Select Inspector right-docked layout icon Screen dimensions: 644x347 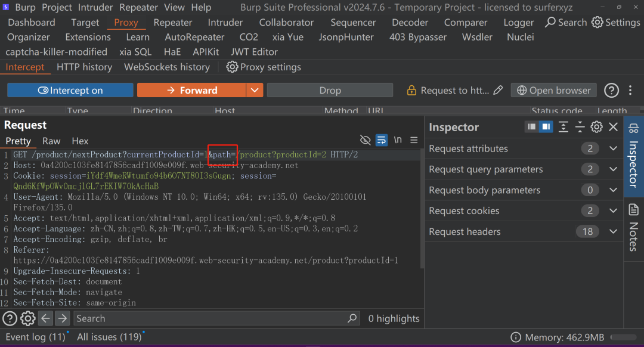(x=546, y=127)
